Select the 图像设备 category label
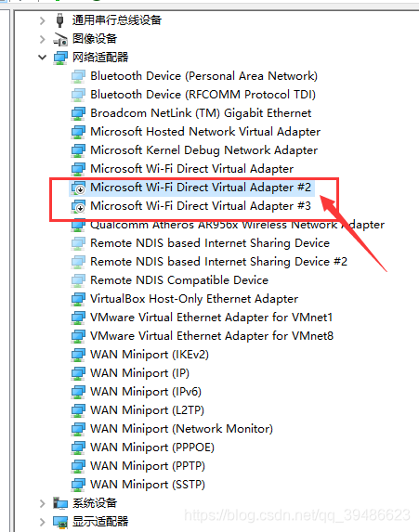 click(x=95, y=39)
